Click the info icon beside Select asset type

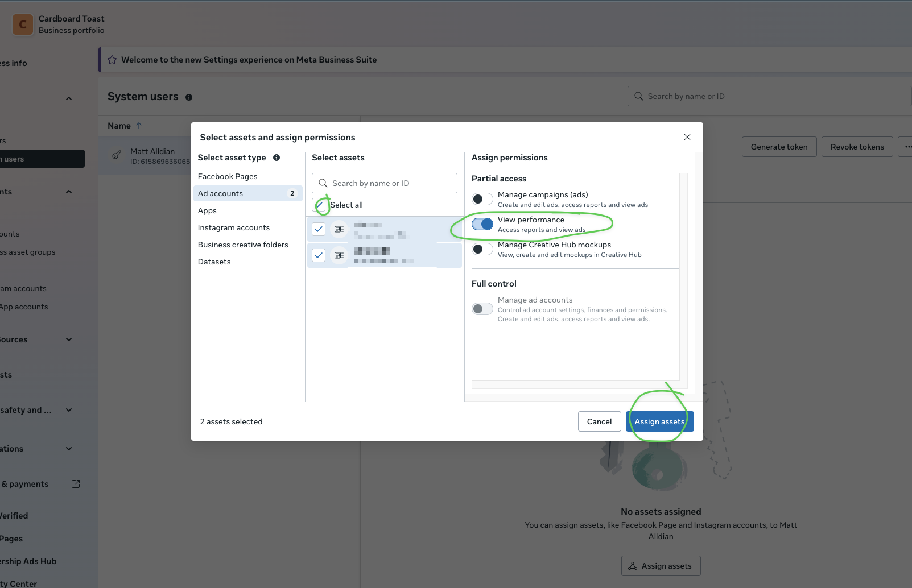[277, 158]
